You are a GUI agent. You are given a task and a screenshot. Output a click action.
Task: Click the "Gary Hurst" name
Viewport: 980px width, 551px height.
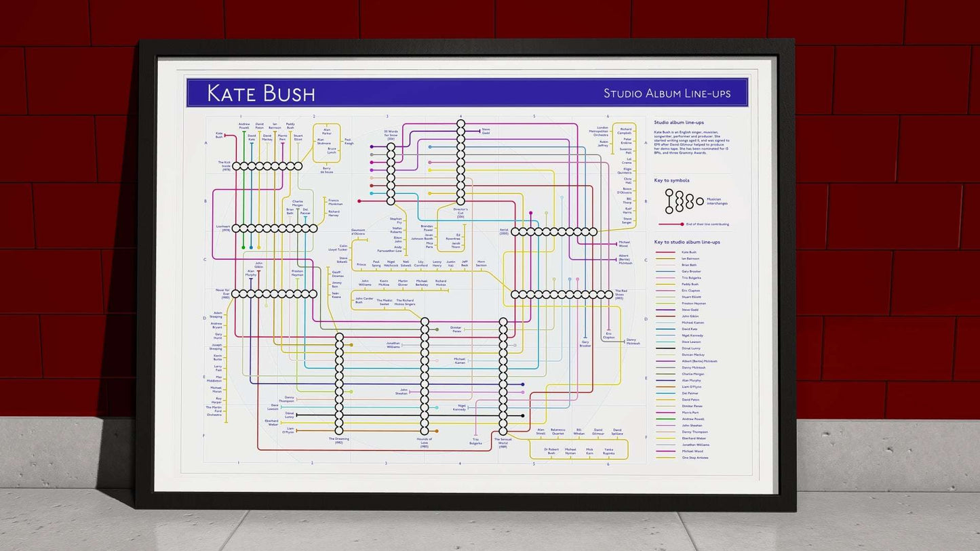pyautogui.click(x=218, y=335)
